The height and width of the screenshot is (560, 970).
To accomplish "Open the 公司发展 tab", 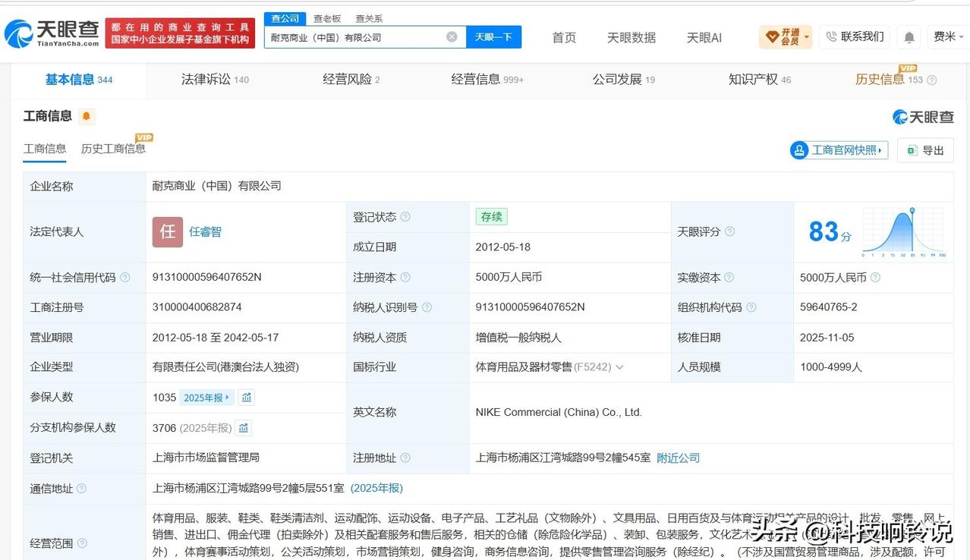I will (x=624, y=80).
